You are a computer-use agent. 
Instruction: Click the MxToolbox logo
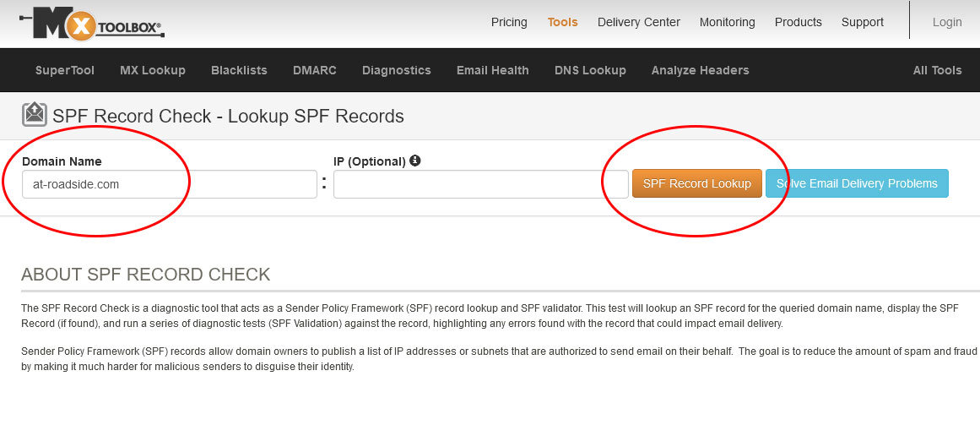[x=92, y=24]
